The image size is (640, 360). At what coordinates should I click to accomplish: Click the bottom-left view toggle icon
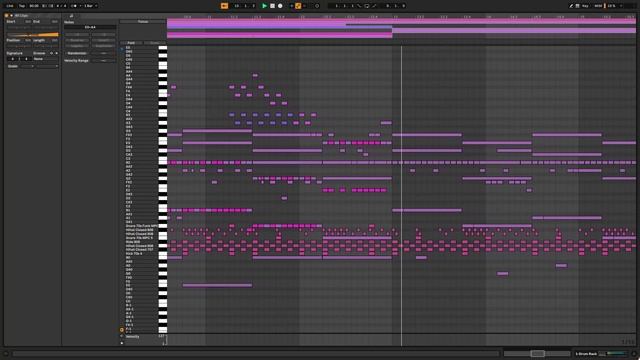6,353
